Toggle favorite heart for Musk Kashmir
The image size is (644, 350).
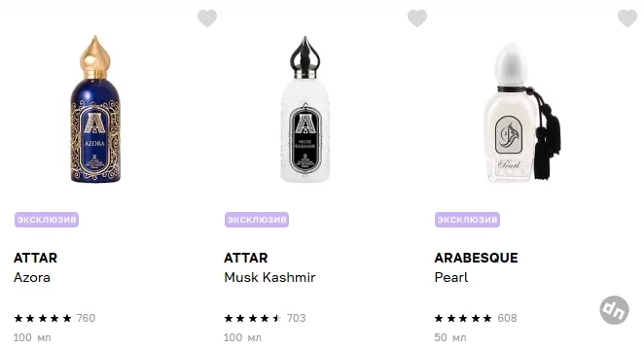pos(417,18)
